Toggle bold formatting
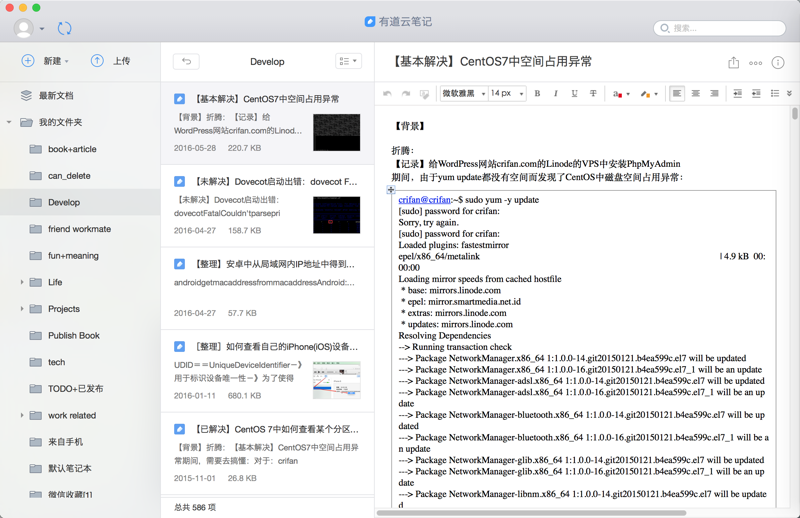 point(537,93)
